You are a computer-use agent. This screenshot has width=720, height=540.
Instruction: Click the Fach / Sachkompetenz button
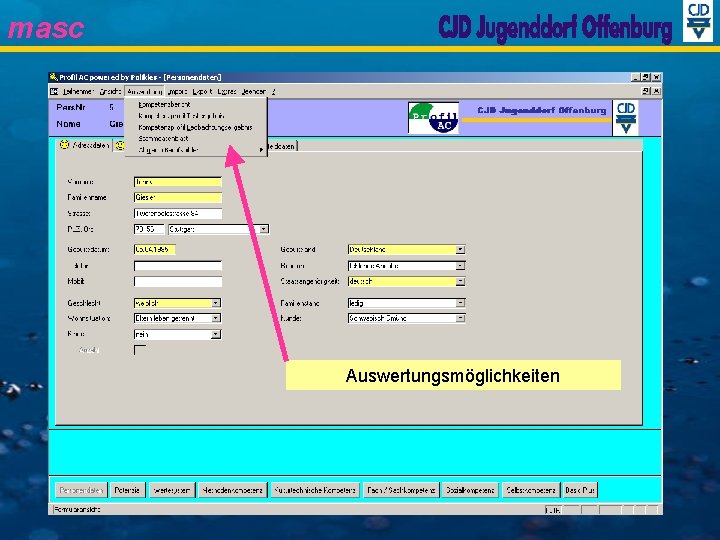(401, 490)
